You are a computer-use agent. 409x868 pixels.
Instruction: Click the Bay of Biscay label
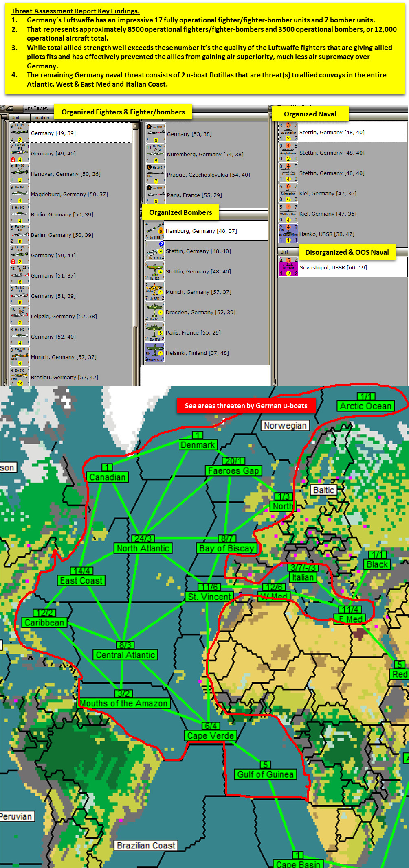(x=227, y=548)
